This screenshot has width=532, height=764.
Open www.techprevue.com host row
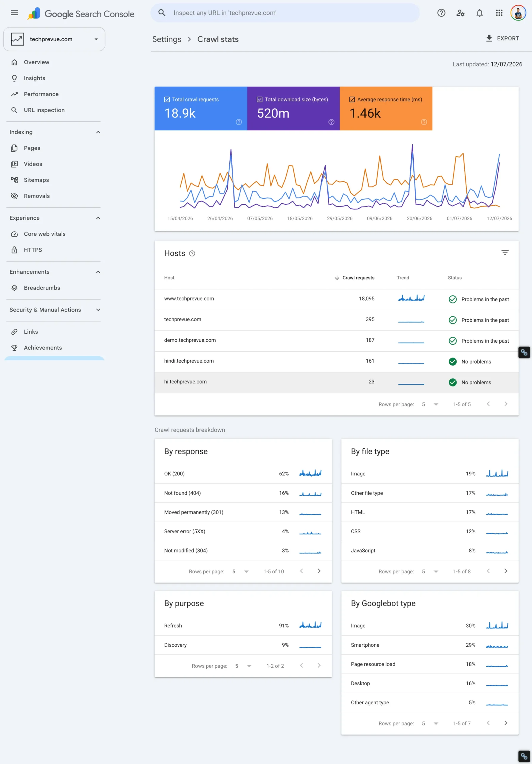336,299
